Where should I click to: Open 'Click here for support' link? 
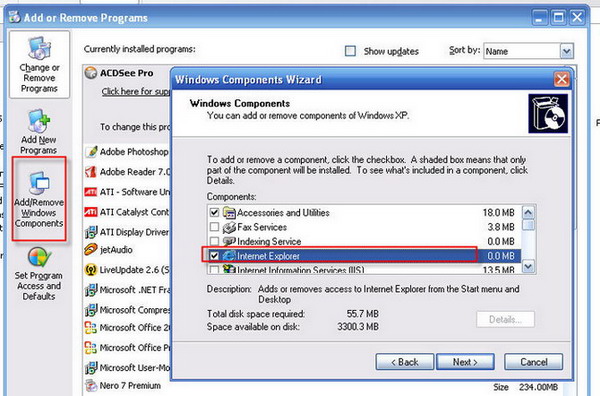tap(136, 91)
